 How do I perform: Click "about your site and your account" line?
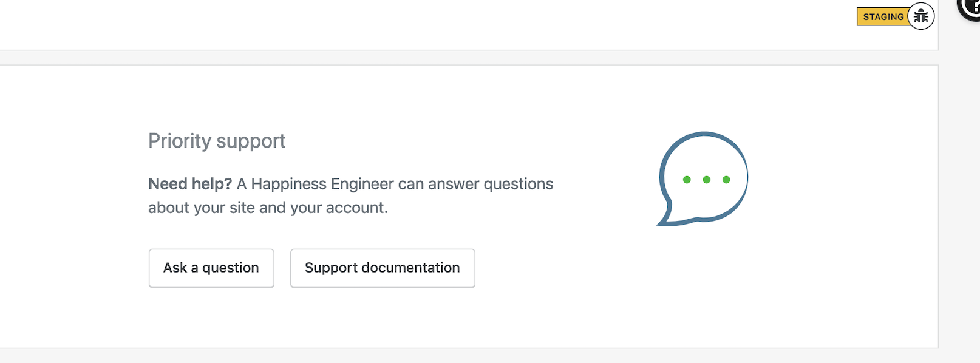tap(268, 208)
